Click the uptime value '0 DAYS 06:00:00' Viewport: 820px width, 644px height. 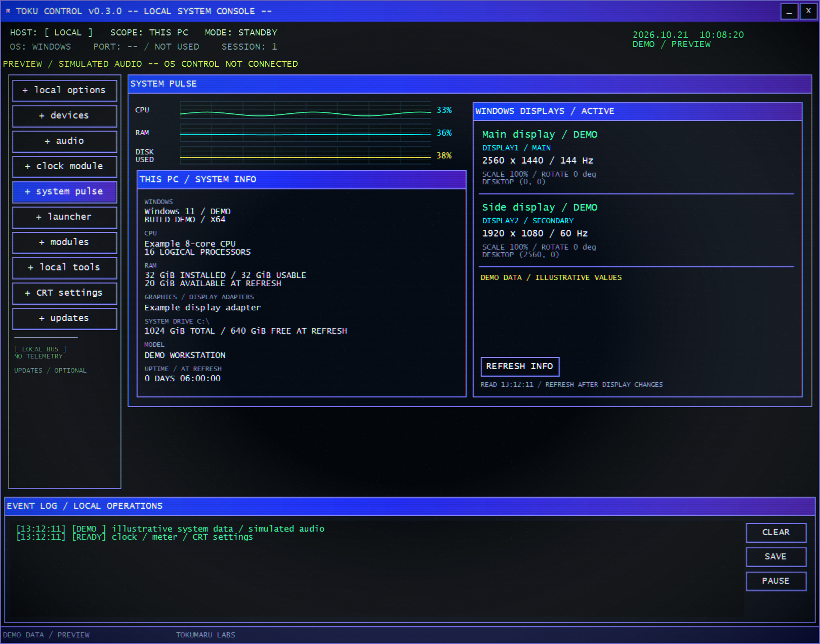pyautogui.click(x=182, y=379)
